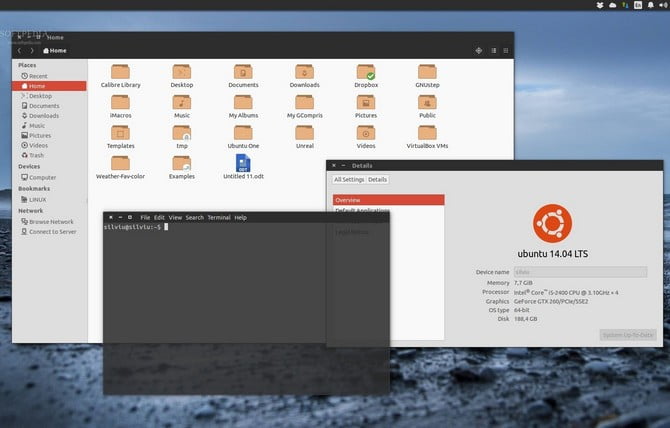Click the keyboard layout indicator in top panel
Screen dimensions: 670x428
click(x=638, y=5)
